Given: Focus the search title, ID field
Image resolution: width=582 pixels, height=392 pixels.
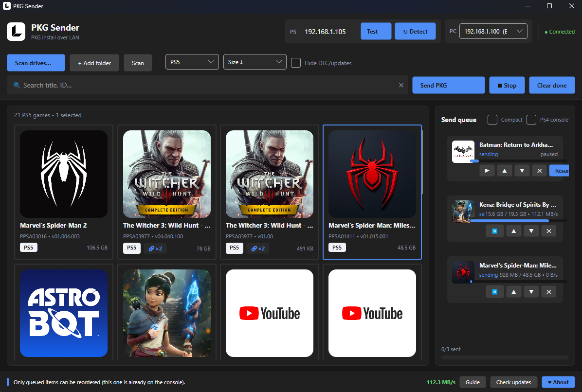Looking at the screenshot, I should [208, 85].
